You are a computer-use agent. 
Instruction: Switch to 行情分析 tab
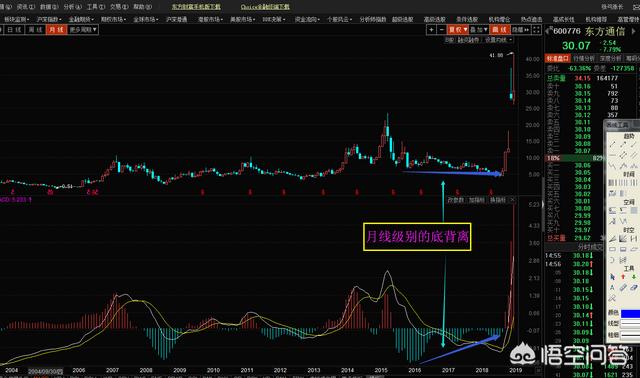pyautogui.click(x=583, y=59)
